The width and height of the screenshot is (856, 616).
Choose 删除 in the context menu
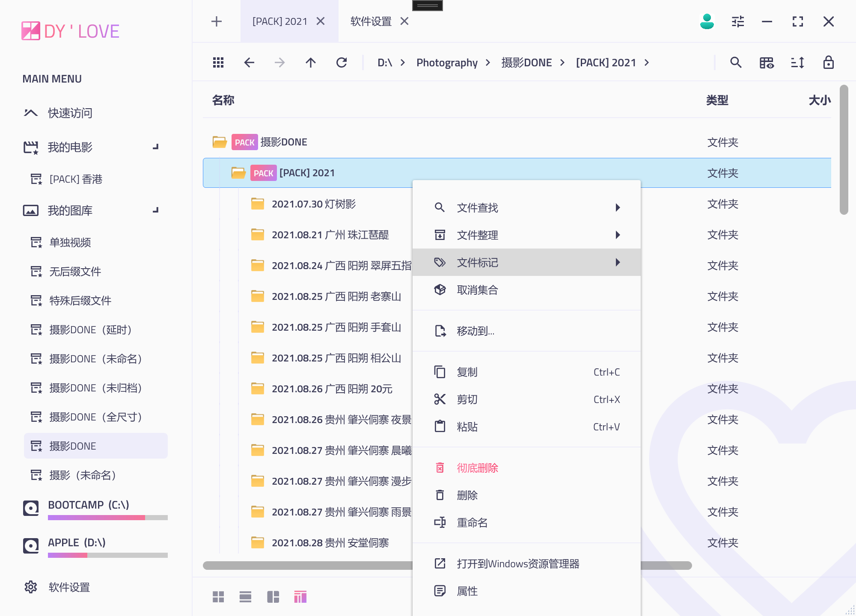point(526,495)
